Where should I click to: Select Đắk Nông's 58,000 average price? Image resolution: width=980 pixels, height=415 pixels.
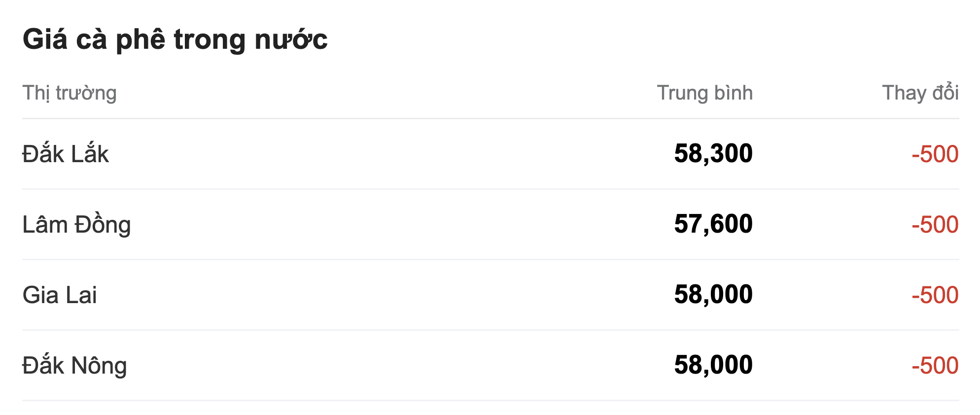[x=713, y=365]
